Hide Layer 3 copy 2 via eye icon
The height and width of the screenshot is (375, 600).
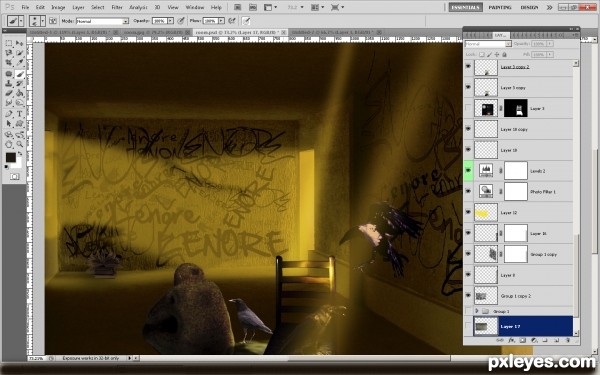point(468,67)
